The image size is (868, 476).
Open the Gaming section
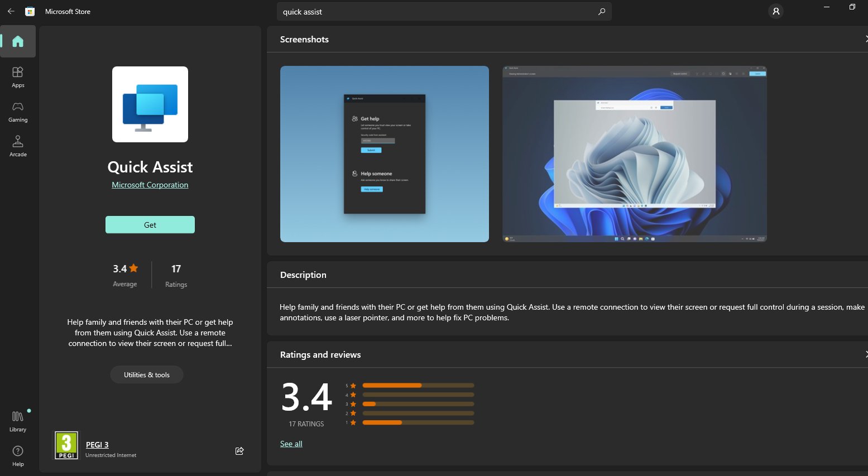[18, 112]
